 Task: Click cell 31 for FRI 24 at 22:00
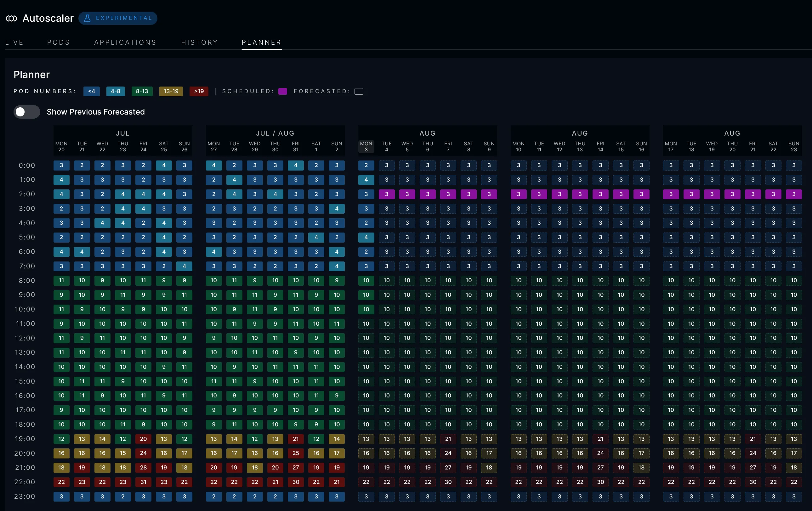click(x=143, y=482)
